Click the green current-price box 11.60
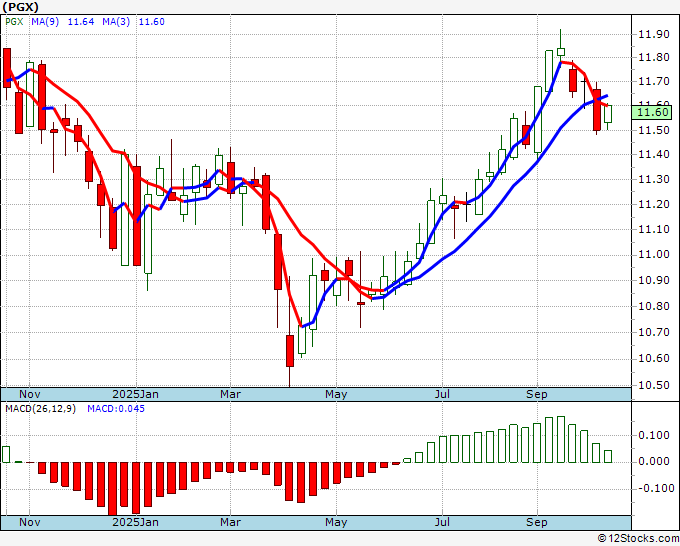Image resolution: width=680 pixels, height=546 pixels. [x=651, y=112]
